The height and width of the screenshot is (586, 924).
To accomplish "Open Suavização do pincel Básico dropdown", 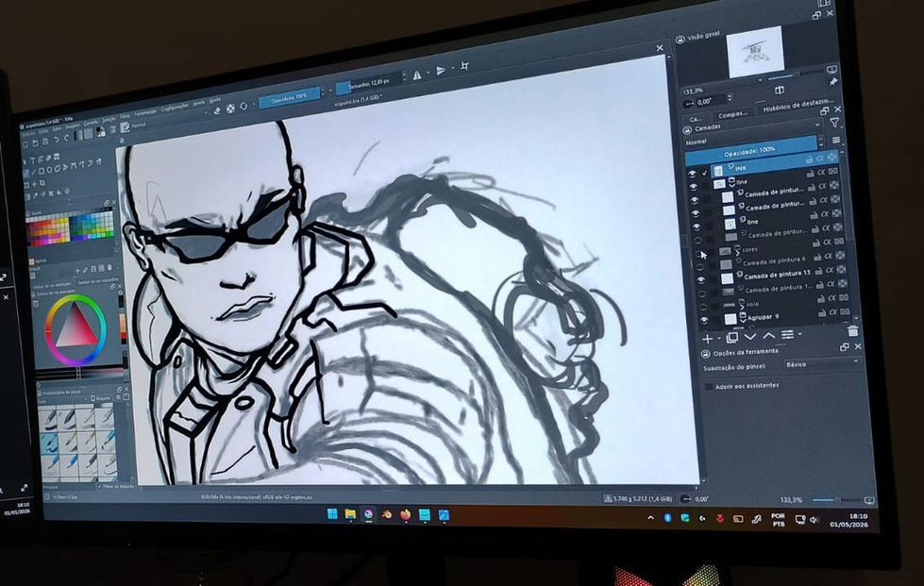I will click(x=821, y=364).
